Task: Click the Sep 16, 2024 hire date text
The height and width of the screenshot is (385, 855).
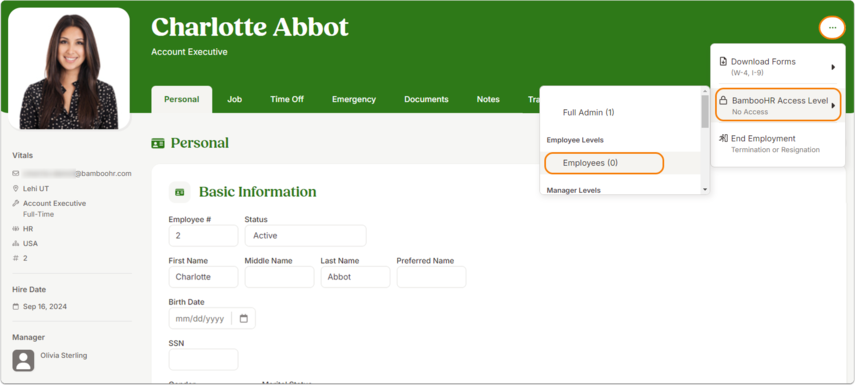Action: [45, 306]
